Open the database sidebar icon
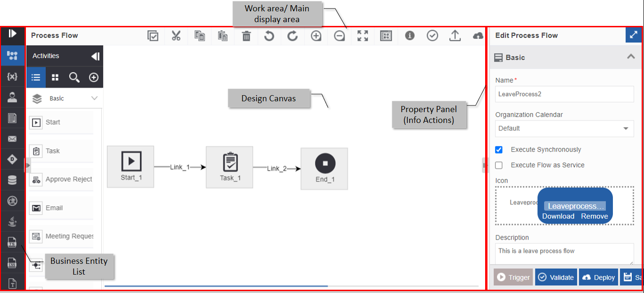This screenshot has width=644, height=293. (13, 180)
